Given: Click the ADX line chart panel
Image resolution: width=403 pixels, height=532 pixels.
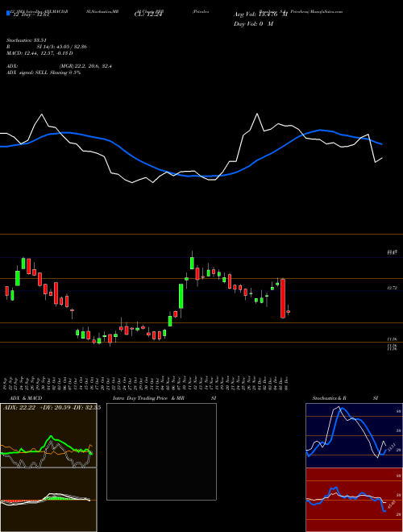Looking at the screenshot, I should coord(48,435).
